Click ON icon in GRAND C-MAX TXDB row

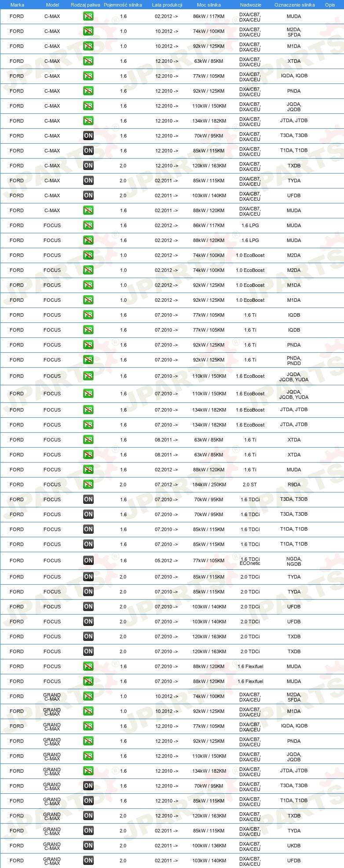[88, 816]
